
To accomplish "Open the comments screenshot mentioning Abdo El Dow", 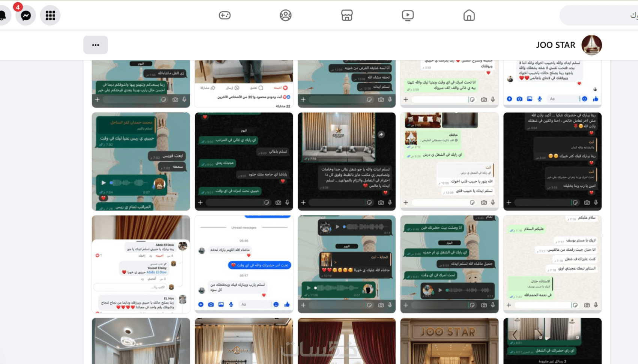I will pyautogui.click(x=141, y=264).
